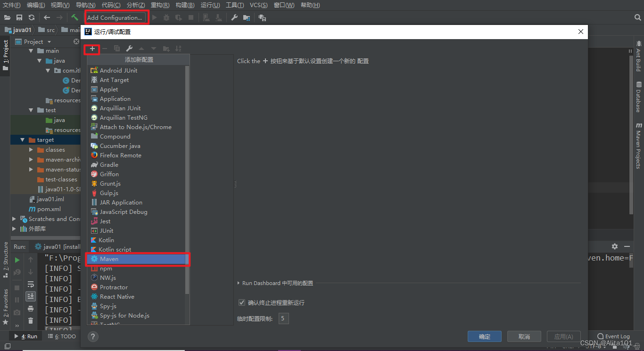This screenshot has height=351, width=644.
Task: Toggle soft-wrap icon in Run panel
Action: [x=31, y=285]
